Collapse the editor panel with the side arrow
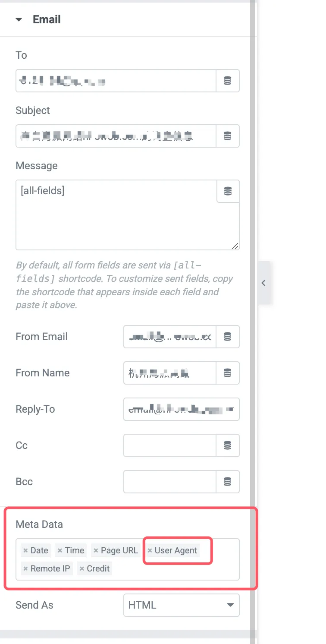The height and width of the screenshot is (644, 326). tap(263, 283)
